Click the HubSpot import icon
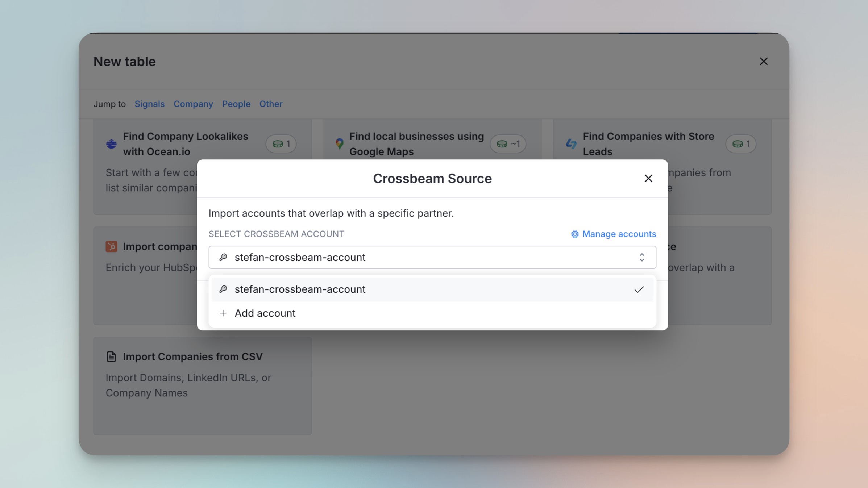868x488 pixels. tap(111, 246)
